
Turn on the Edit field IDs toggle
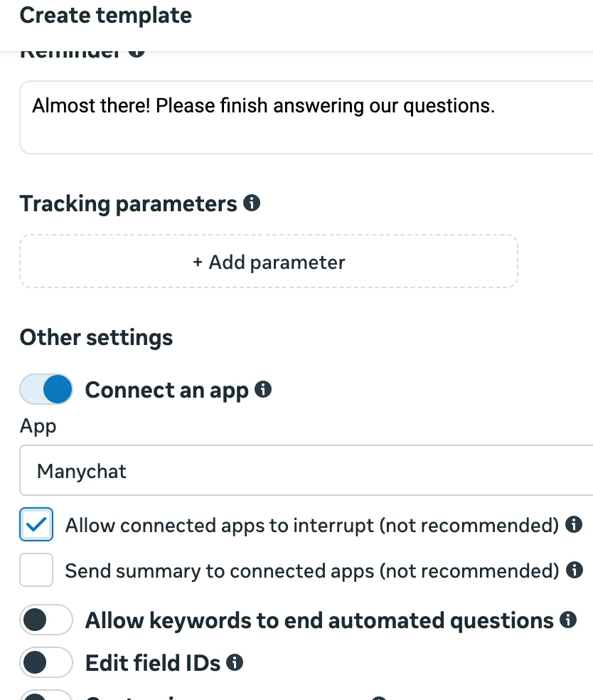click(46, 663)
